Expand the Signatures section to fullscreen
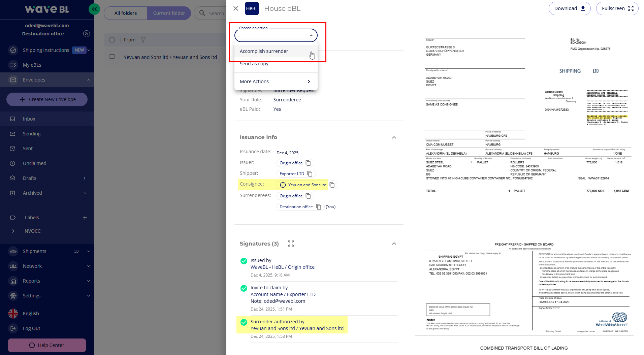Viewport: 644px width, 355px height. click(x=291, y=244)
